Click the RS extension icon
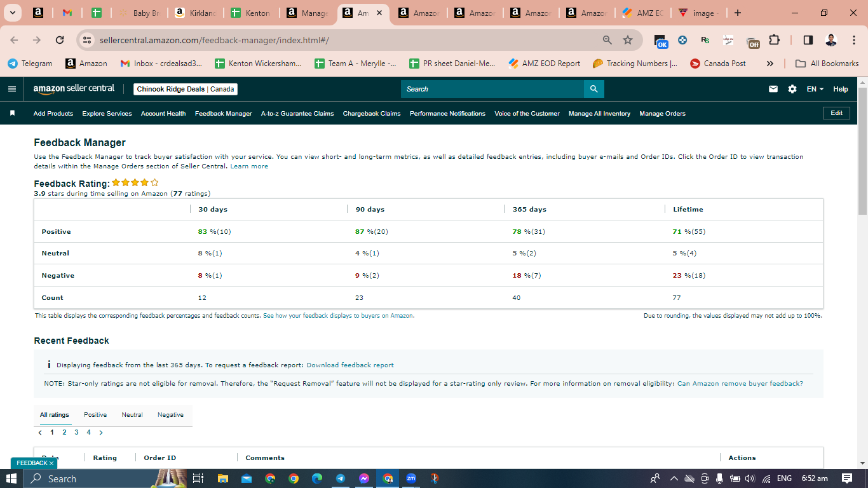Viewport: 868px width, 488px height. coord(705,40)
